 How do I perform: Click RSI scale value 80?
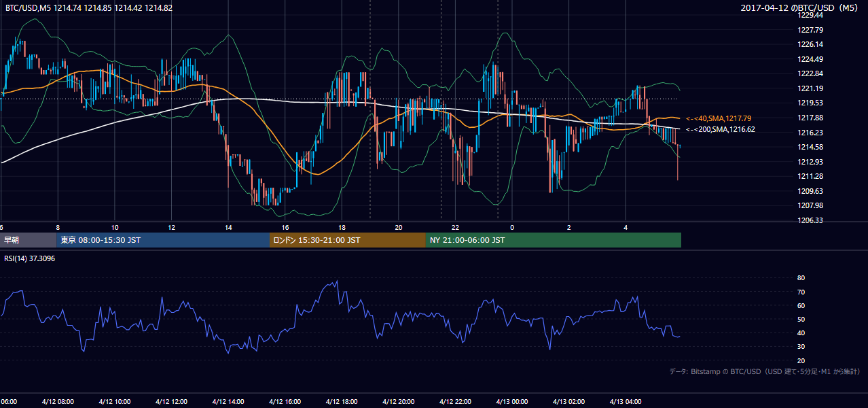coord(801,278)
